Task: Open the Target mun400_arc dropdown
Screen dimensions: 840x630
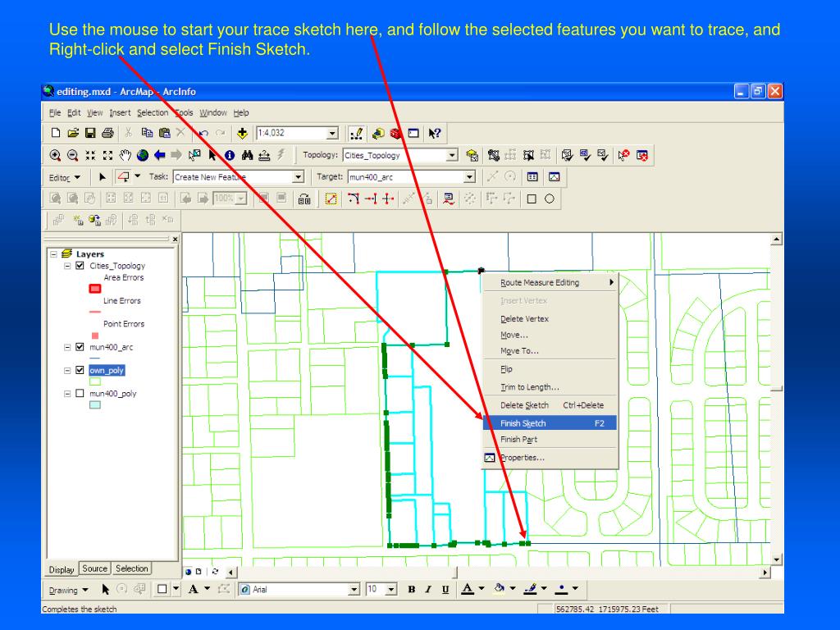Action: click(469, 177)
